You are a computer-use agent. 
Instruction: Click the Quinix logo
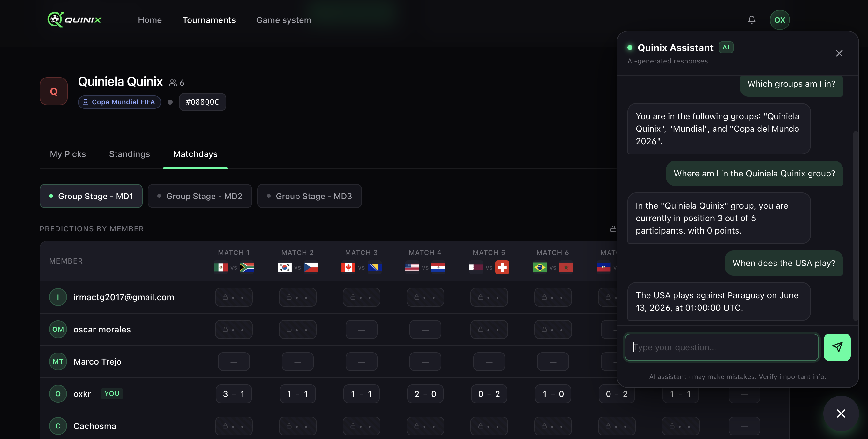pos(74,19)
